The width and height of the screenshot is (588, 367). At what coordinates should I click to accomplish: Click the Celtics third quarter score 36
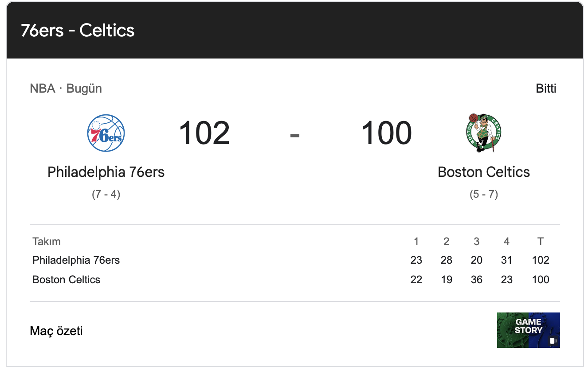(x=476, y=280)
